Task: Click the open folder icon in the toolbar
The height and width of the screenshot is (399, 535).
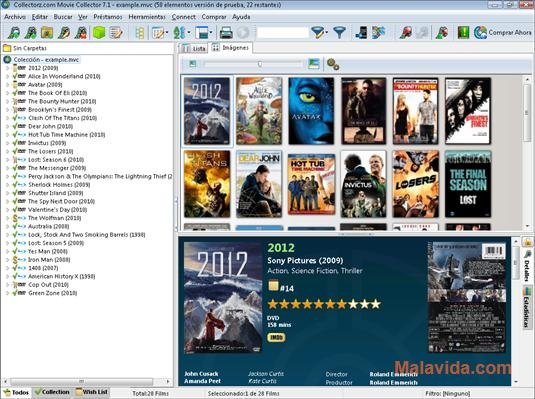Action: 47,33
